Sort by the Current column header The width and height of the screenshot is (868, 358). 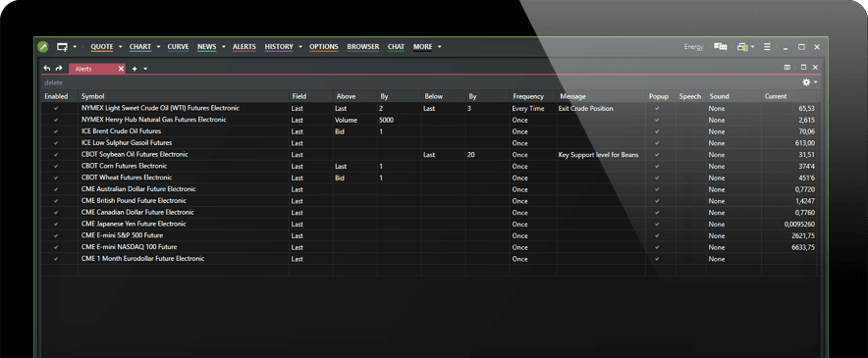(789, 96)
